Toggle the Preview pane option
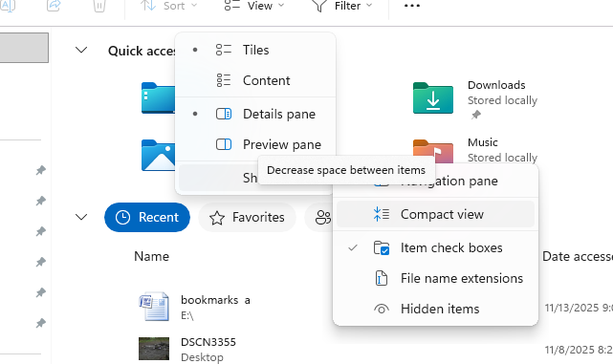The image size is (613, 364). [255, 144]
